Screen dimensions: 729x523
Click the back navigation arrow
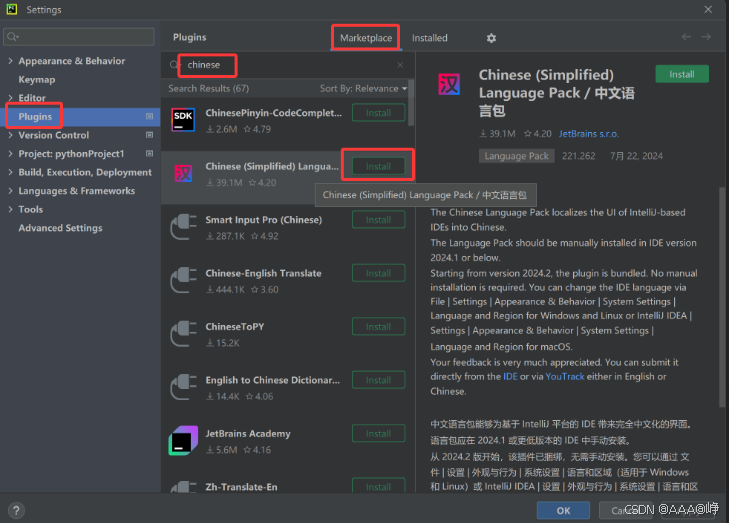coord(686,37)
